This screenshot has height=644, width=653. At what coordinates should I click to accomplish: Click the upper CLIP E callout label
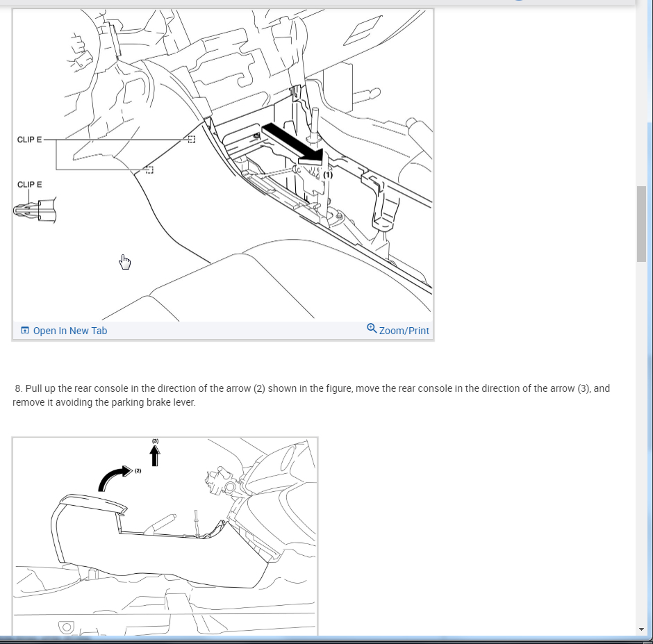point(30,140)
